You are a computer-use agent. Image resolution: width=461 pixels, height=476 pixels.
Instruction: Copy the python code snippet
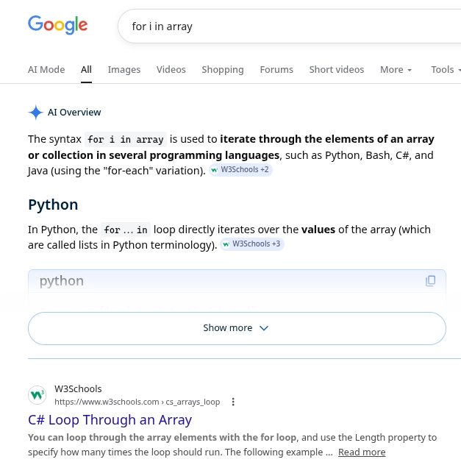click(431, 280)
